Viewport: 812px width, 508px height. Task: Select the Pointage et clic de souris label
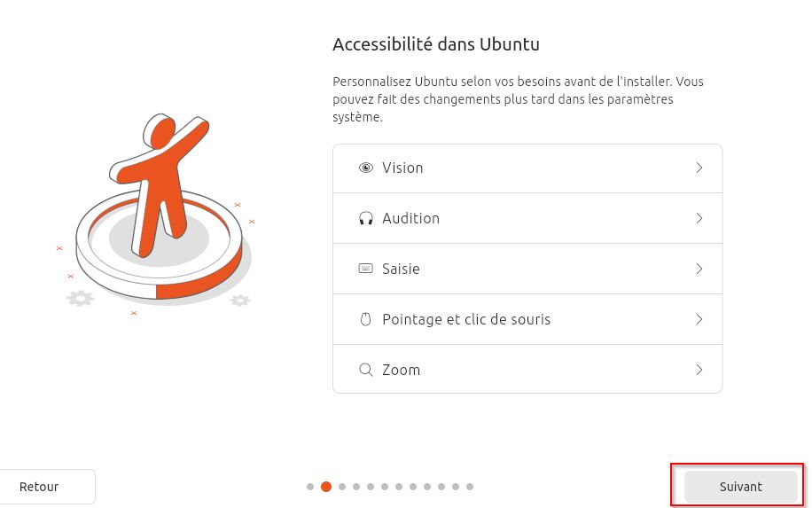tap(466, 319)
